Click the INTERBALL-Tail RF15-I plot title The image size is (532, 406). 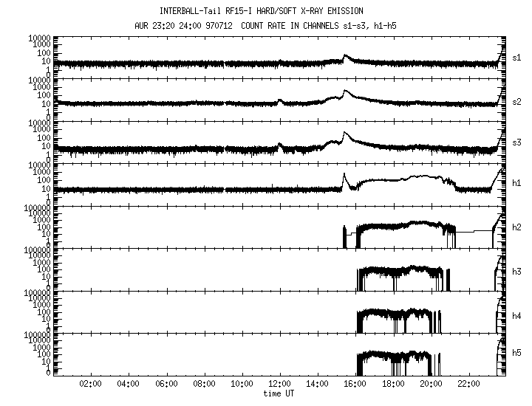pyautogui.click(x=266, y=11)
